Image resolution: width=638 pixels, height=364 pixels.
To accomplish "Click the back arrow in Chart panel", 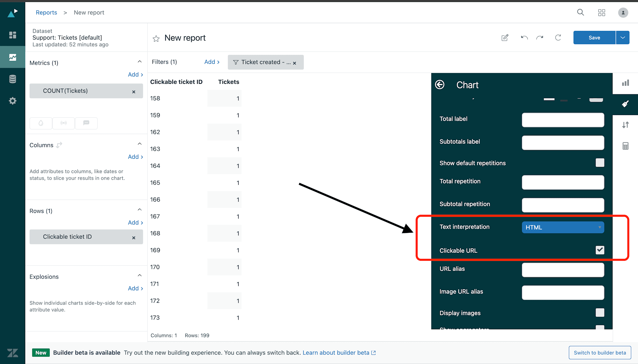I will (x=440, y=85).
